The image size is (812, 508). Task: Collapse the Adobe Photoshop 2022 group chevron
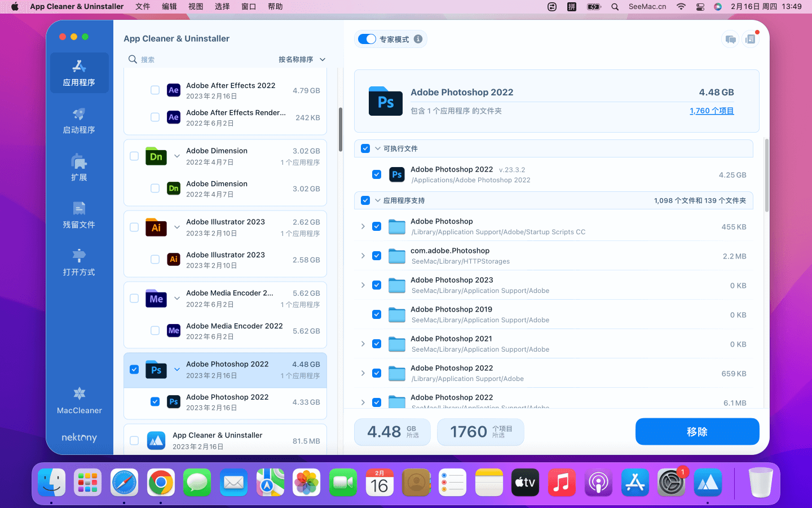click(177, 370)
